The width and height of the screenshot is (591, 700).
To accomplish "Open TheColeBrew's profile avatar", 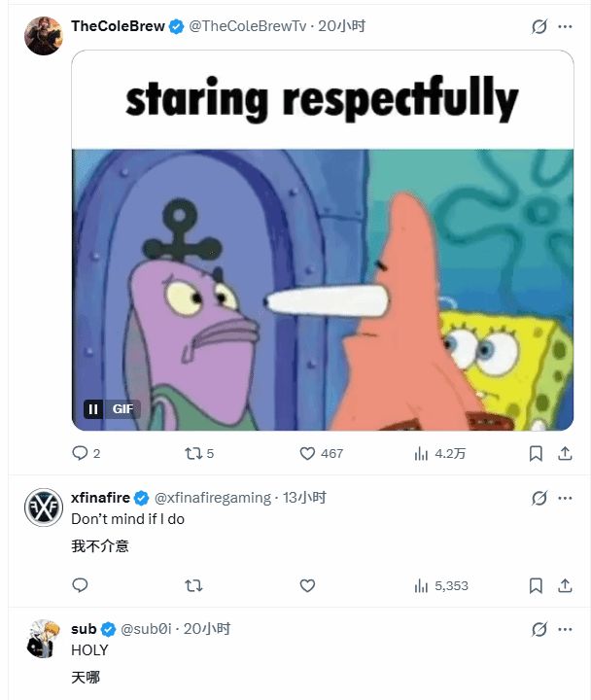I will 43,36.
